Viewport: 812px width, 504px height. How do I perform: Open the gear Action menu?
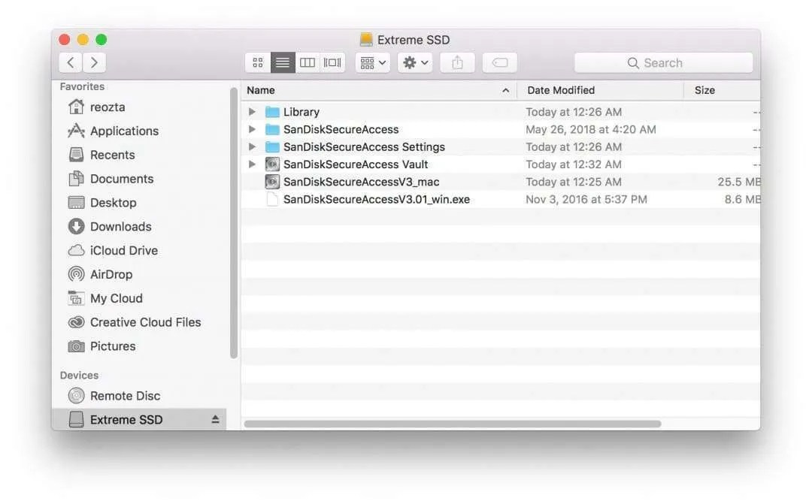pos(415,62)
